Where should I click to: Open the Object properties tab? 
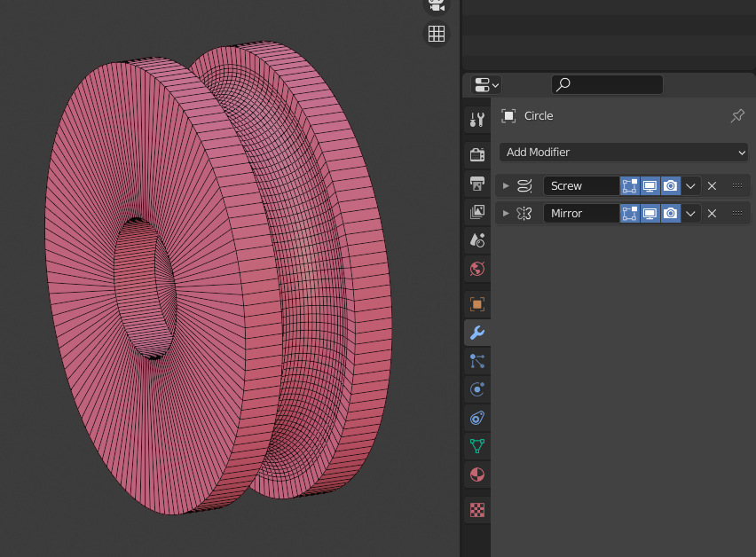[476, 304]
